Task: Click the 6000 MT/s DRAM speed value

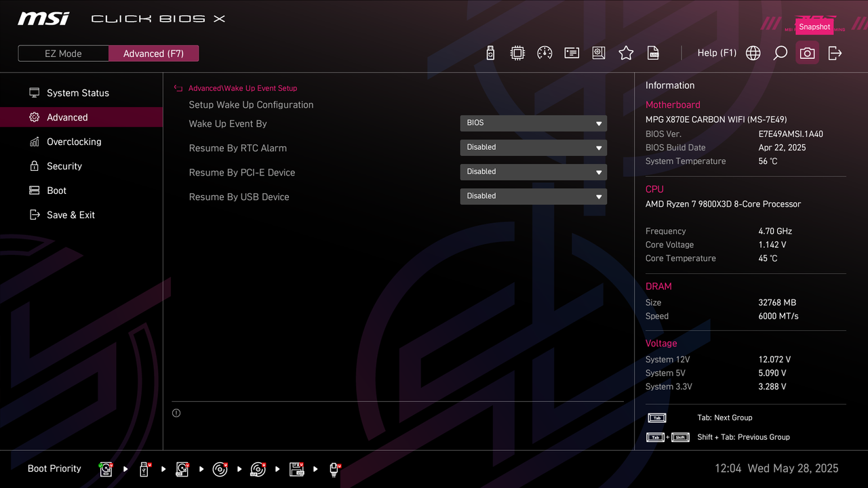Action: pos(778,317)
